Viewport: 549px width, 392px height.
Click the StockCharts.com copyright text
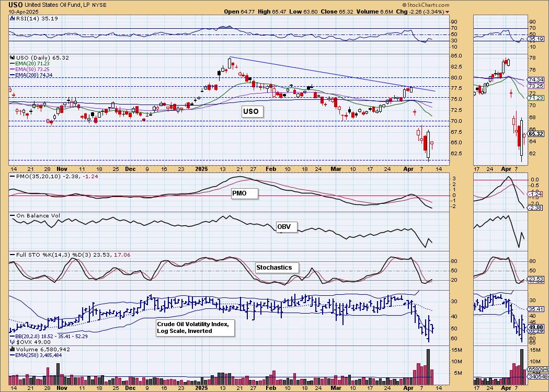426,5
